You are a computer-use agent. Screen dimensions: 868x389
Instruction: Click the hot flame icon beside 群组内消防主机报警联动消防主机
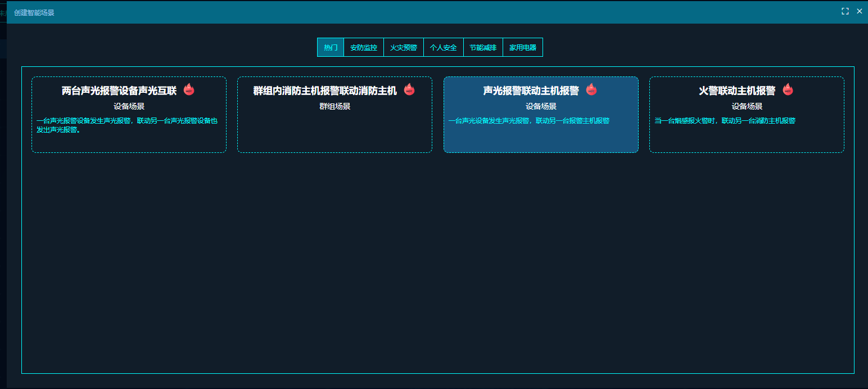click(409, 89)
